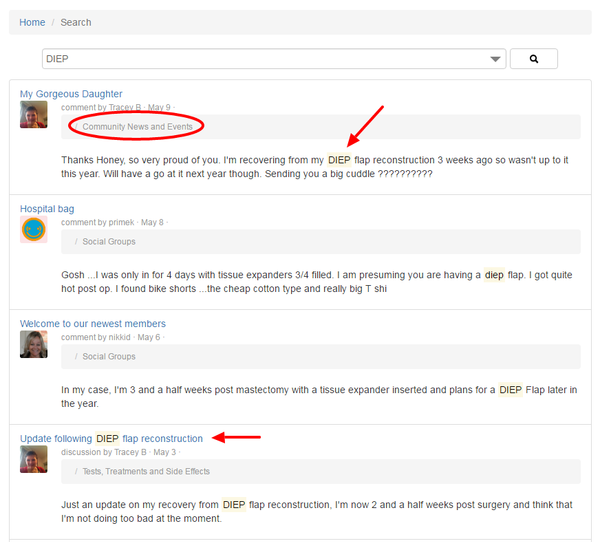Click snippet starting 'In my case, I'm 3'
Screen dimensions: 600x542
319,397
